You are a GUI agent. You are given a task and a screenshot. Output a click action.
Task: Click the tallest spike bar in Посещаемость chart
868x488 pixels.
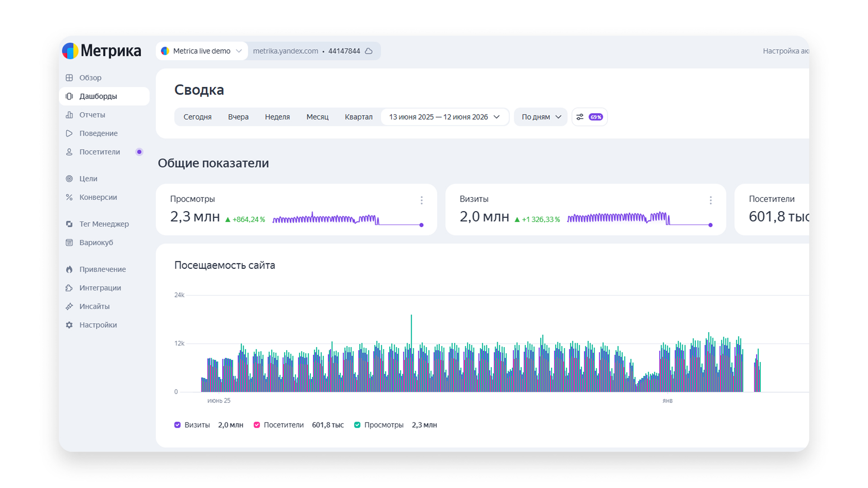[x=411, y=353]
